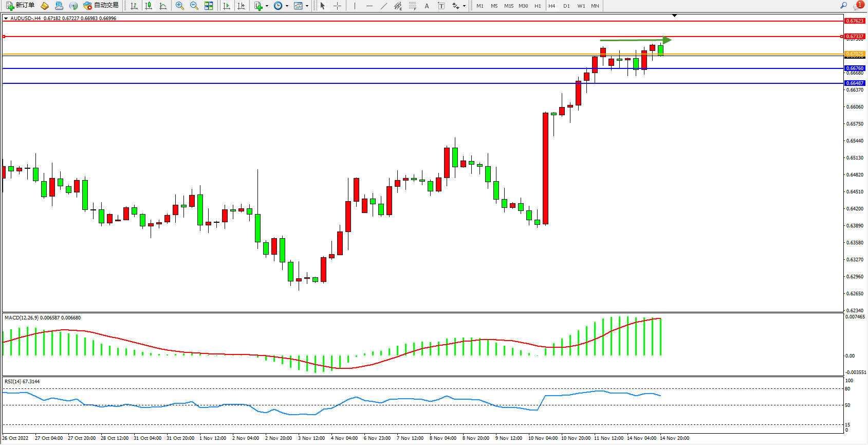This screenshot has width=868, height=445.
Task: Click the New Order (新订单) button
Action: [20, 6]
